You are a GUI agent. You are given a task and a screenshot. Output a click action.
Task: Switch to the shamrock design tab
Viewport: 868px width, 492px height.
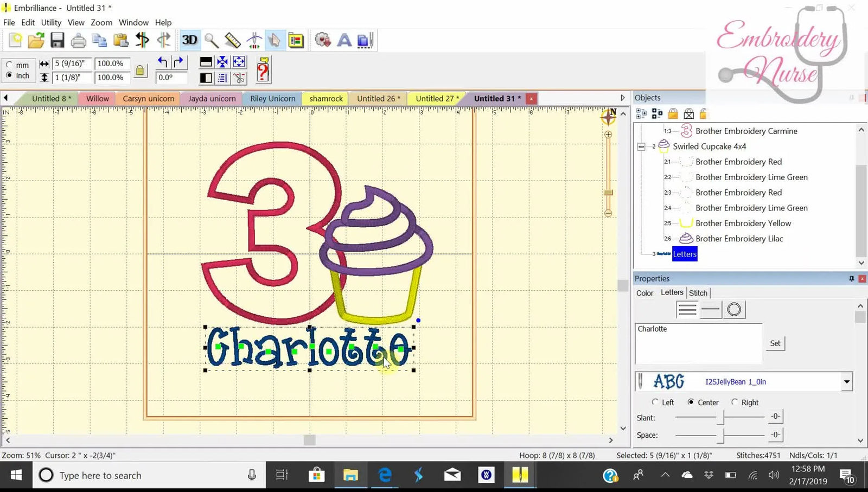(325, 98)
